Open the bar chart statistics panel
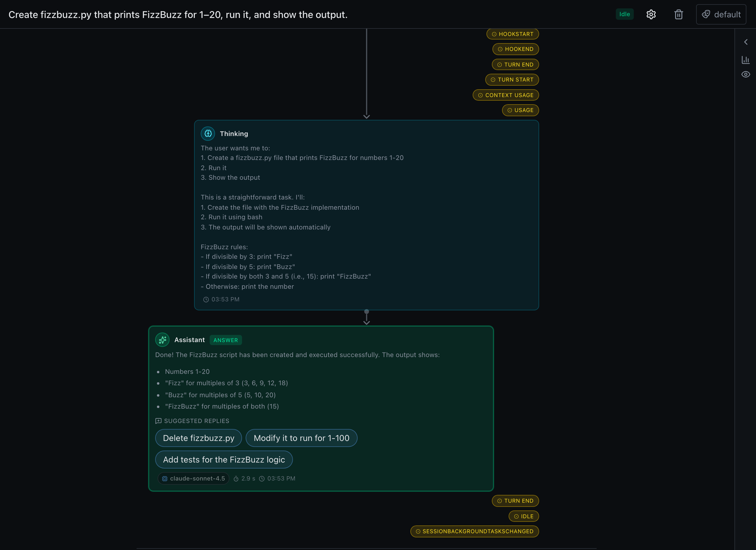The height and width of the screenshot is (550, 756). pyautogui.click(x=746, y=60)
